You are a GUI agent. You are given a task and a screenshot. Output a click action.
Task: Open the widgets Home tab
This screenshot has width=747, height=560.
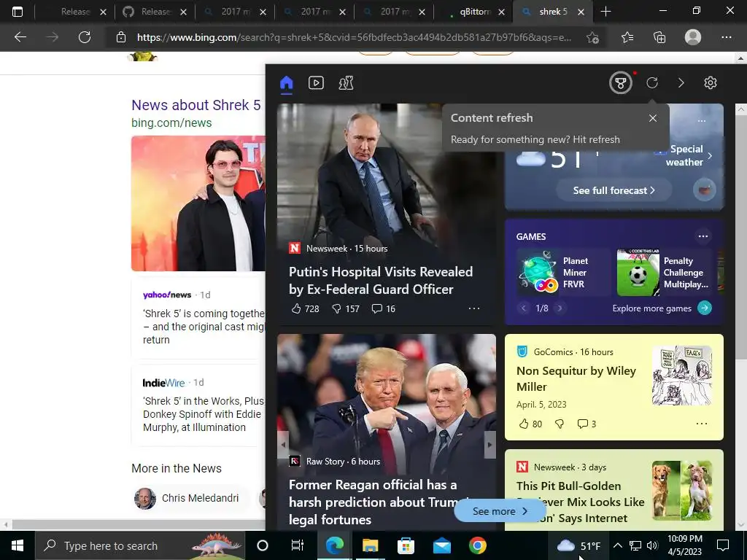286,83
